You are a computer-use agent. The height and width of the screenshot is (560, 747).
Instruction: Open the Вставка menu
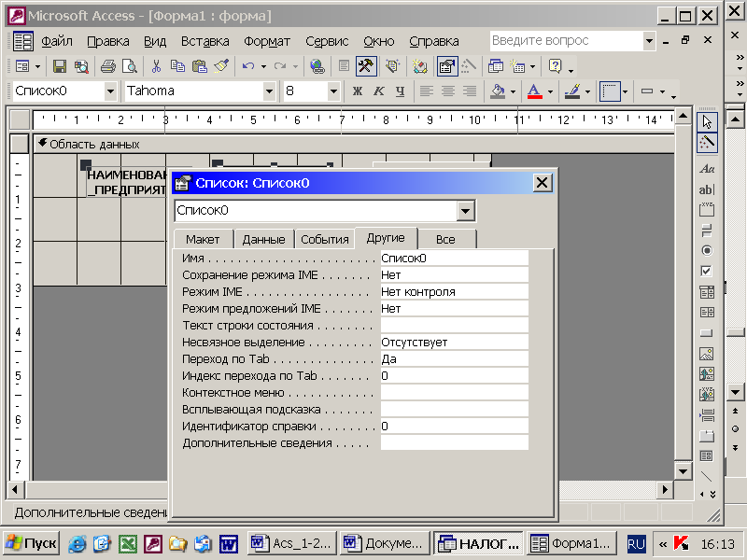204,41
